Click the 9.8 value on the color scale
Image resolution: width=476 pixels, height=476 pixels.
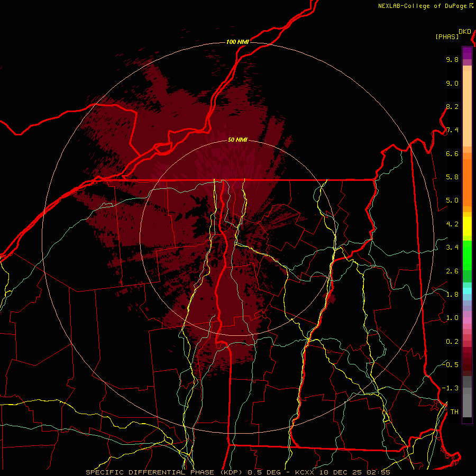tap(452, 60)
